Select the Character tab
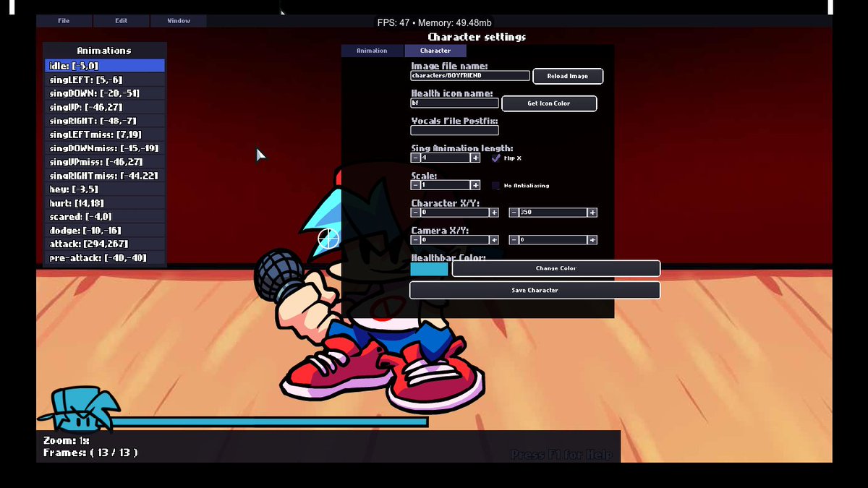Image resolution: width=868 pixels, height=488 pixels. point(435,51)
